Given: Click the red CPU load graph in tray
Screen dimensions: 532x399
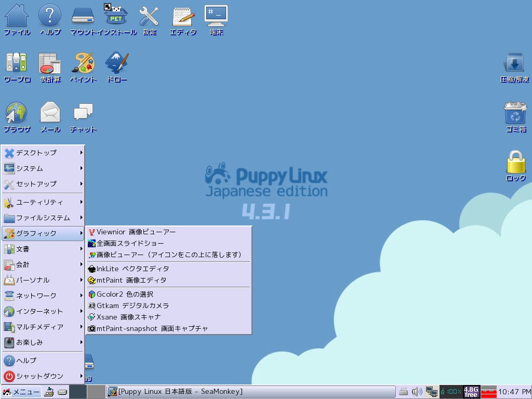Looking at the screenshot, I should 488,392.
